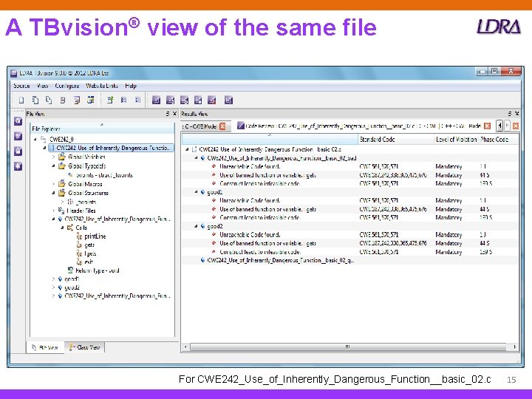Select the Code Review tab

pyautogui.click(x=364, y=126)
